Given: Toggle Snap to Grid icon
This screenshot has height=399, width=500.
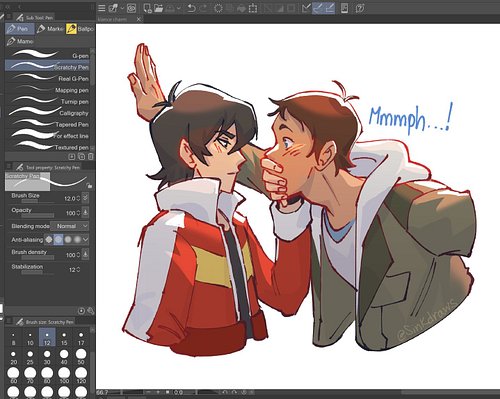Looking at the screenshot, I should point(330,8).
